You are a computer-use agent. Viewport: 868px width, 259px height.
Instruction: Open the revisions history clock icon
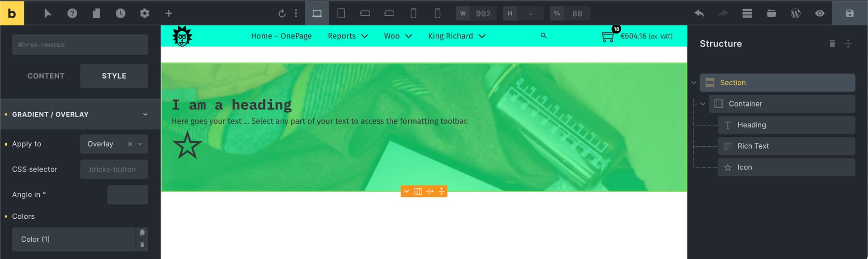coord(120,13)
